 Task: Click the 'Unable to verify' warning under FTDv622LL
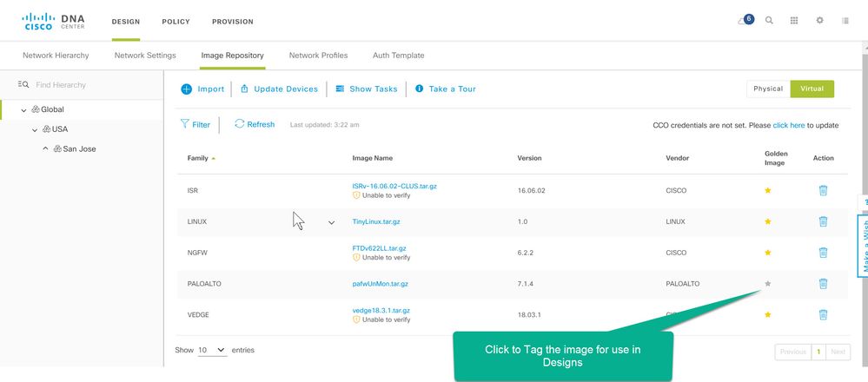click(x=381, y=258)
